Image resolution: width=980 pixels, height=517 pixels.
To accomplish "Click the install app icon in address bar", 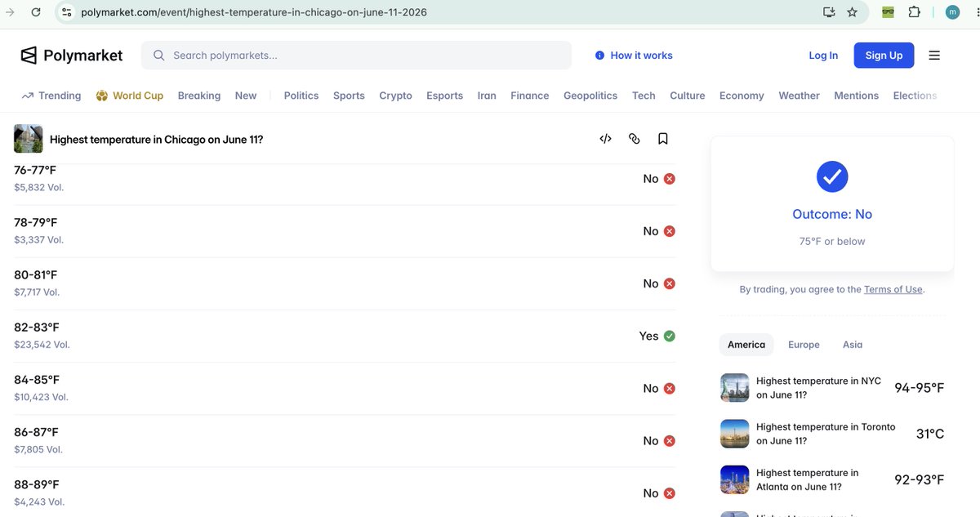I will tap(829, 12).
